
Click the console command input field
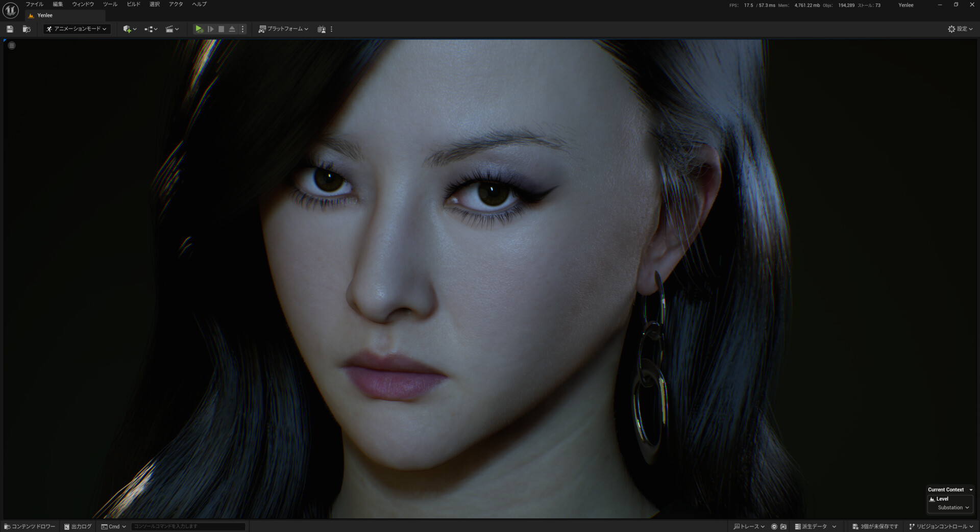tap(188, 526)
